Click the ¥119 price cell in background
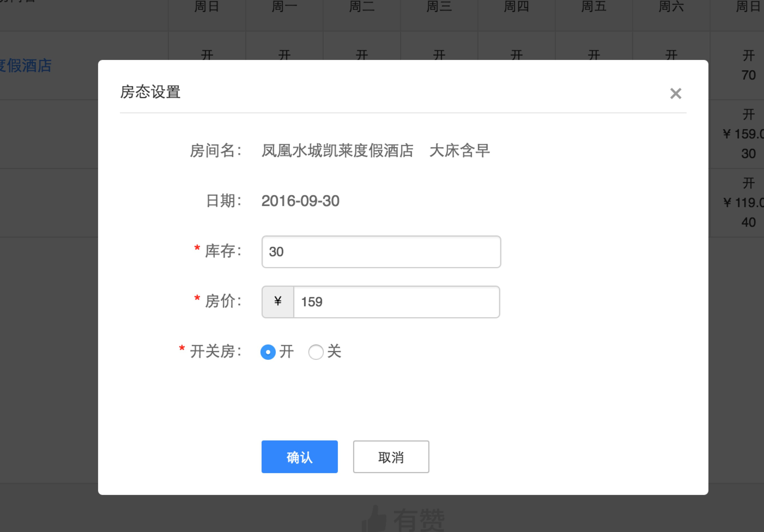 [743, 203]
